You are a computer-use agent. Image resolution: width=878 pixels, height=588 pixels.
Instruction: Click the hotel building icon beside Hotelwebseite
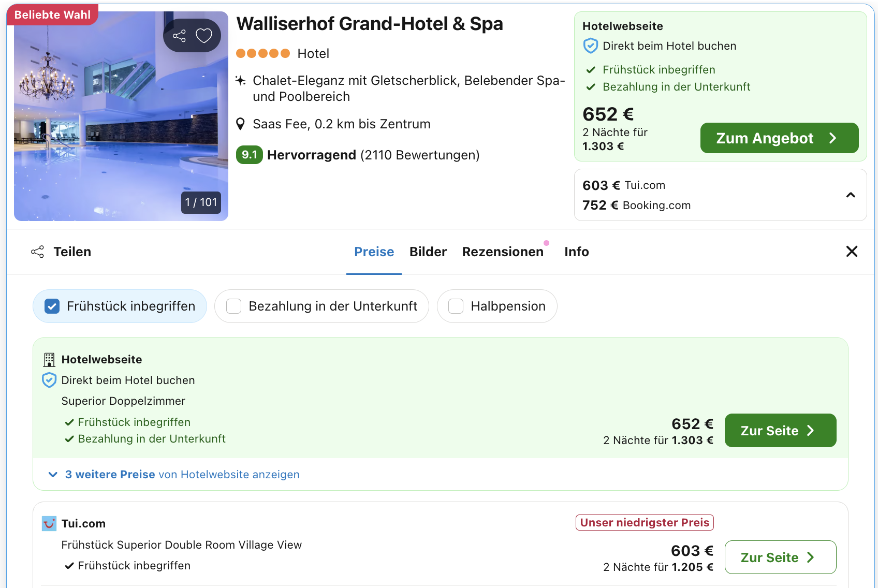[x=49, y=360]
